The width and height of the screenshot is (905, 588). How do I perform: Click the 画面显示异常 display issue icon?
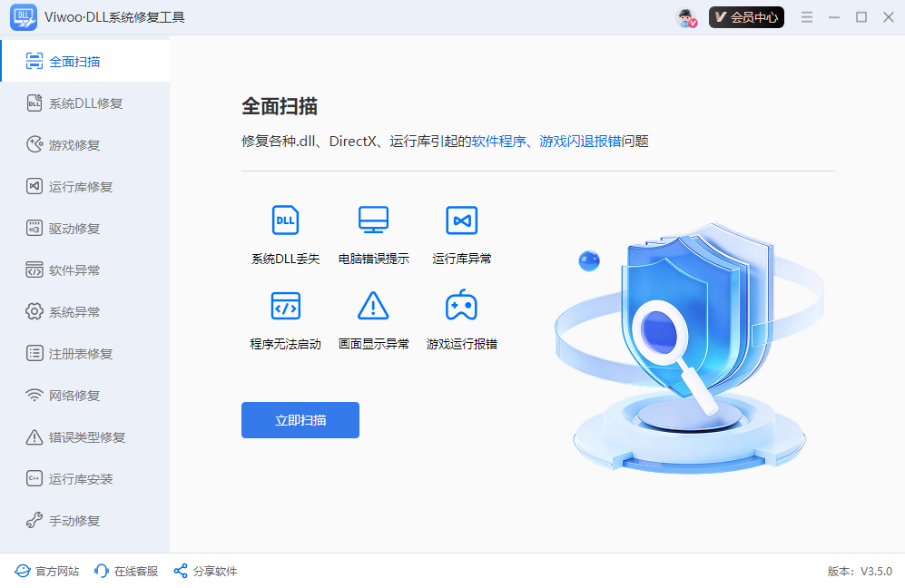[x=373, y=305]
